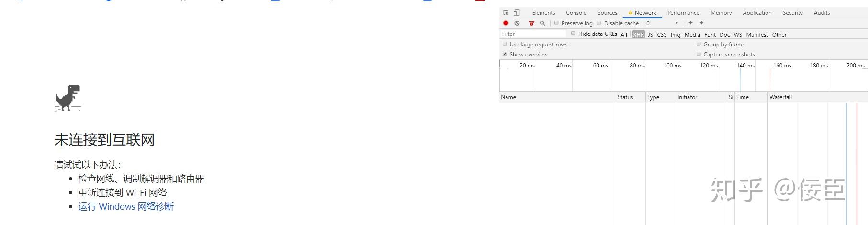Toggle the XHR request filter
868x225 pixels.
[x=638, y=34]
